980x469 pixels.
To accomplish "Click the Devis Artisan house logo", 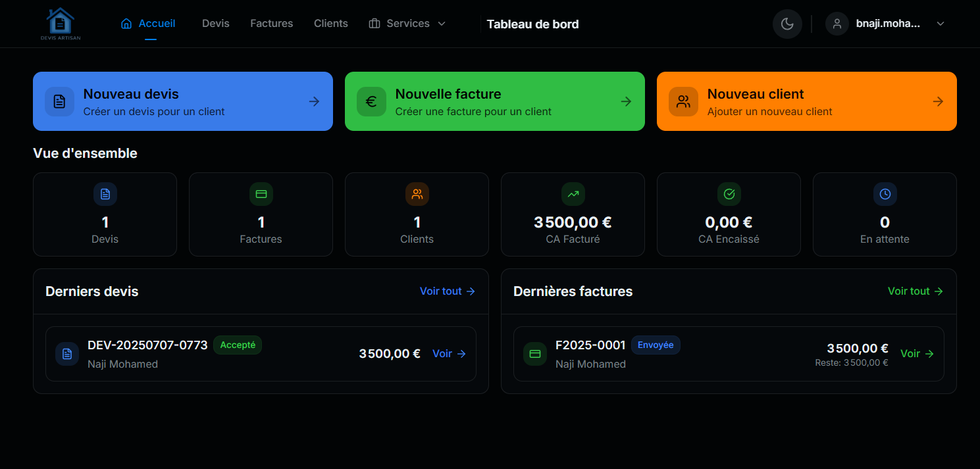I will [60, 24].
